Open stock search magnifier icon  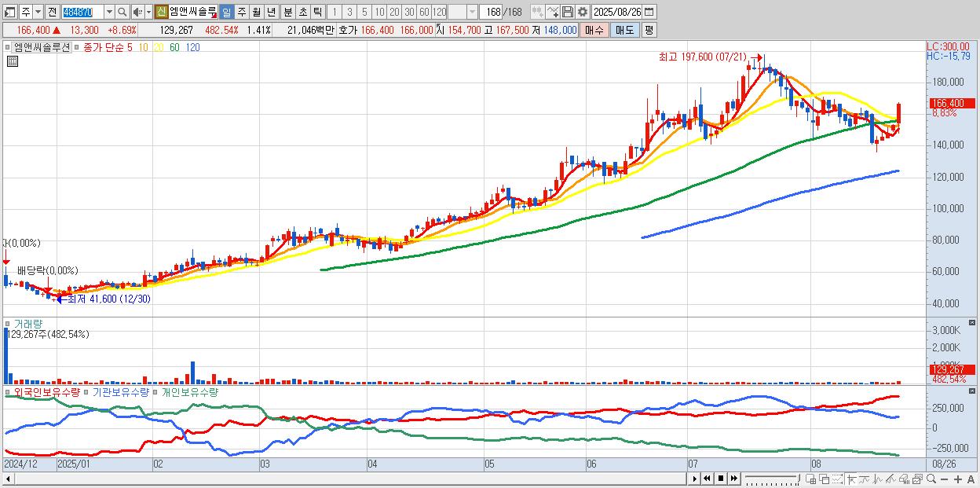tap(122, 12)
